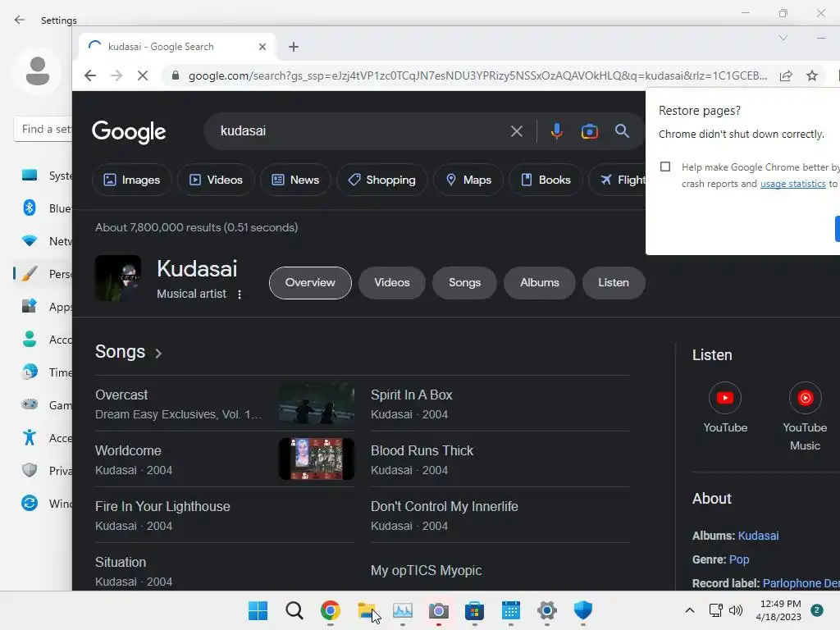The width and height of the screenshot is (840, 630).
Task: Switch to Listen tab
Action: 614,283
